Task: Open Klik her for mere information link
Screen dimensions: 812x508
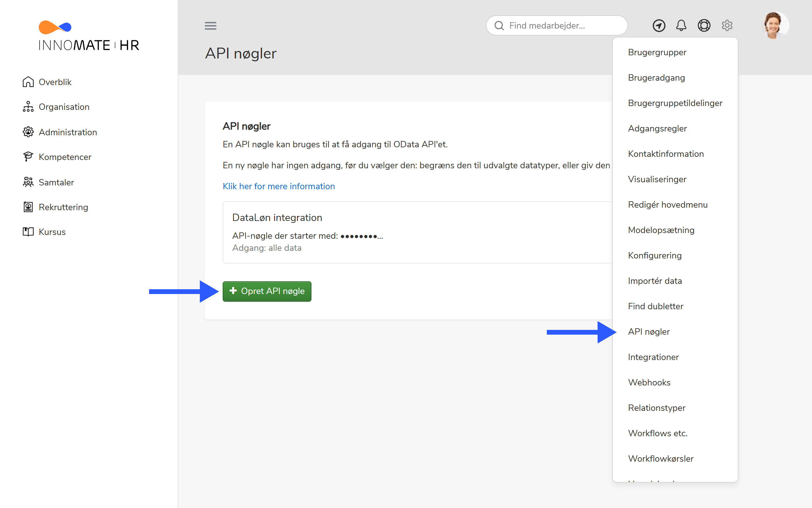Action: click(278, 186)
